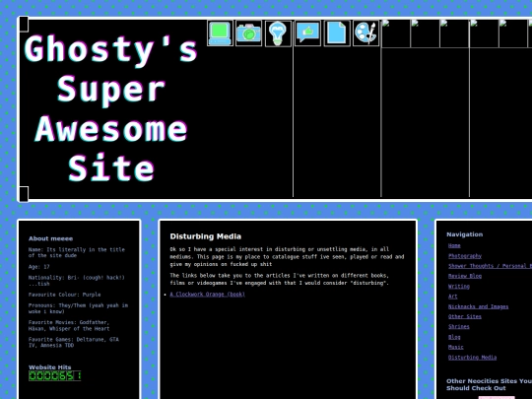Image resolution: width=532 pixels, height=399 pixels.
Task: Open the Writing navigation link
Action: (x=459, y=286)
